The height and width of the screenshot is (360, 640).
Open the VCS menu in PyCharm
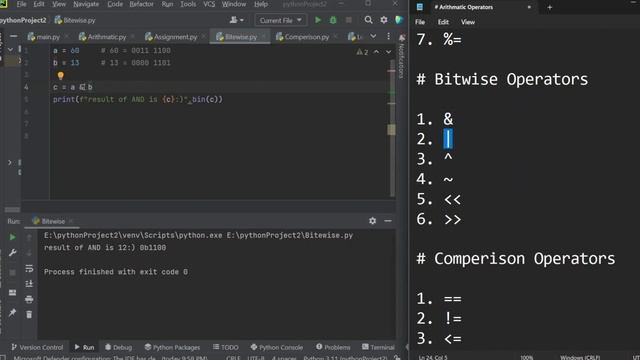pos(209,4)
